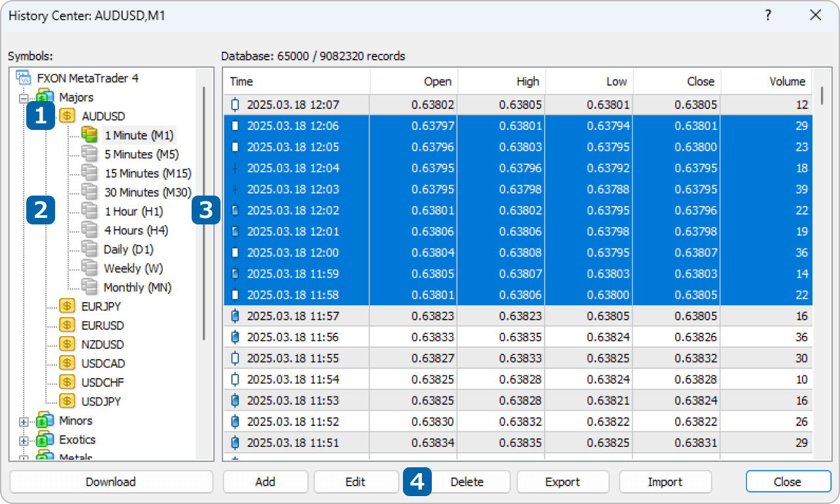Viewport: 840px width, 504px height.
Task: Click the Exotics folder icon
Action: click(45, 440)
